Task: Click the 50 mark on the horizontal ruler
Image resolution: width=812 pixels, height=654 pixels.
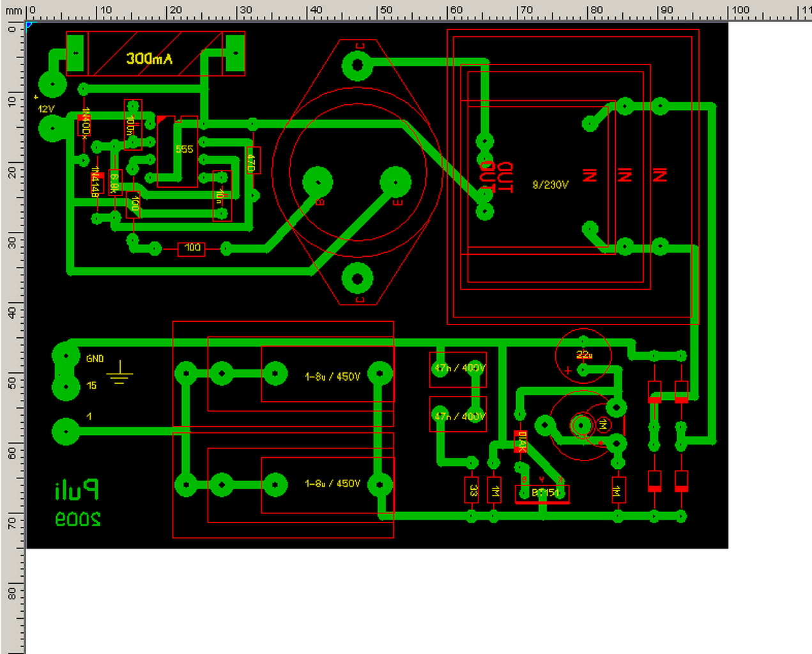Action: [385, 10]
